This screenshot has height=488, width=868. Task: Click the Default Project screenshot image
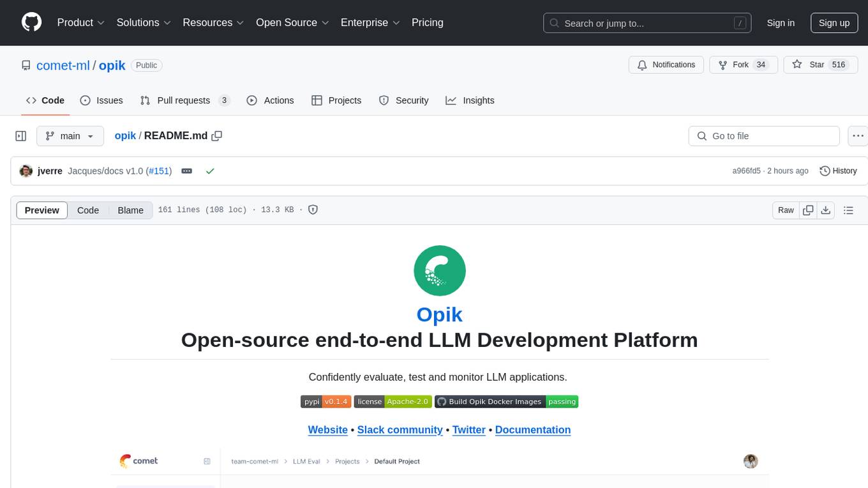440,468
